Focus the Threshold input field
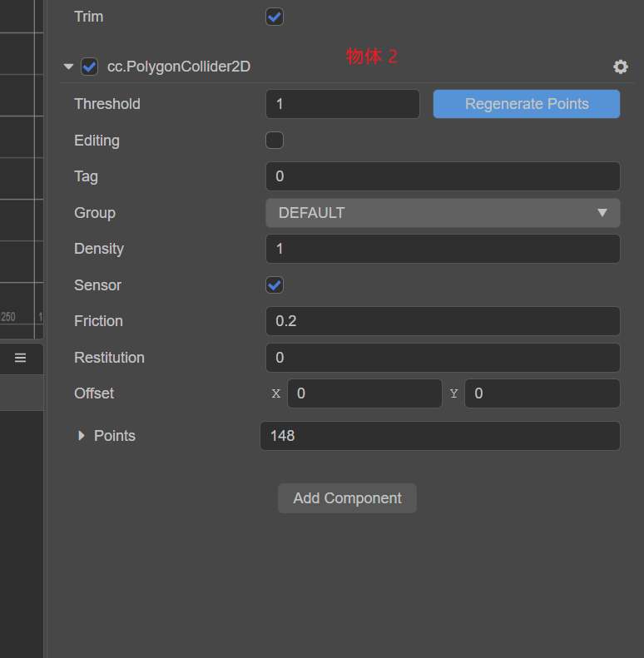Image resolution: width=644 pixels, height=658 pixels. coord(343,104)
